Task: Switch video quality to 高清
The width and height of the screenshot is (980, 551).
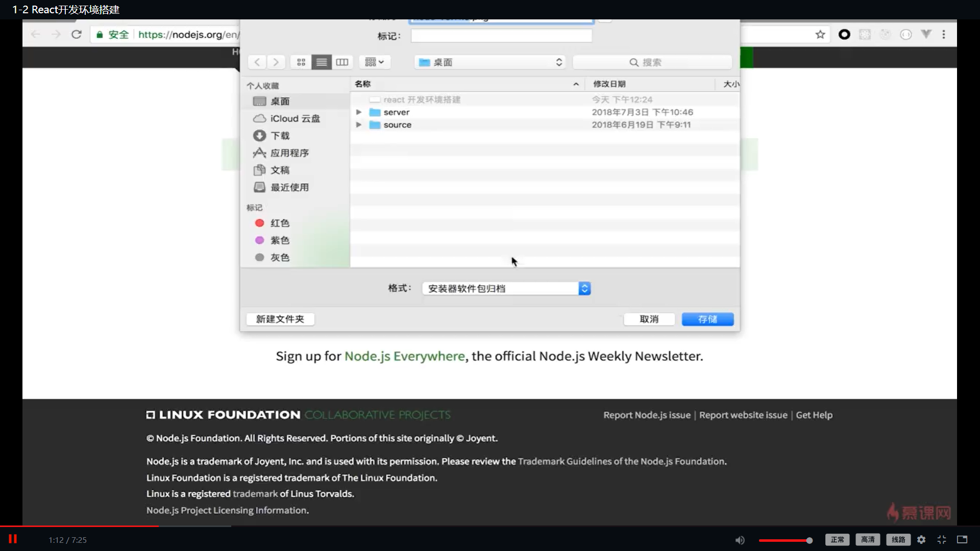Action: 868,539
